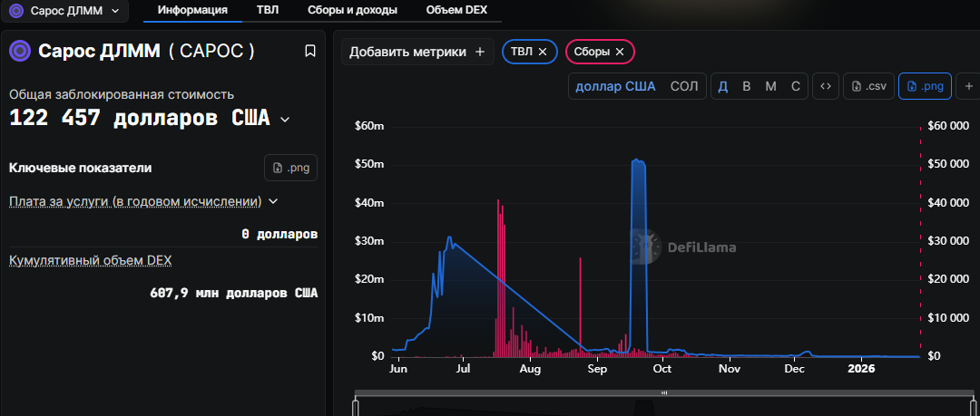Click the Добавить метрики button
The width and height of the screenshot is (980, 416).
[417, 52]
